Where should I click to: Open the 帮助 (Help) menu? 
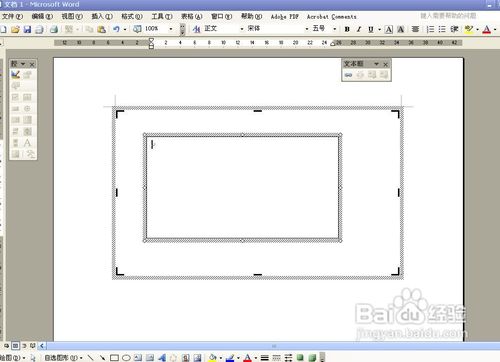(x=251, y=16)
